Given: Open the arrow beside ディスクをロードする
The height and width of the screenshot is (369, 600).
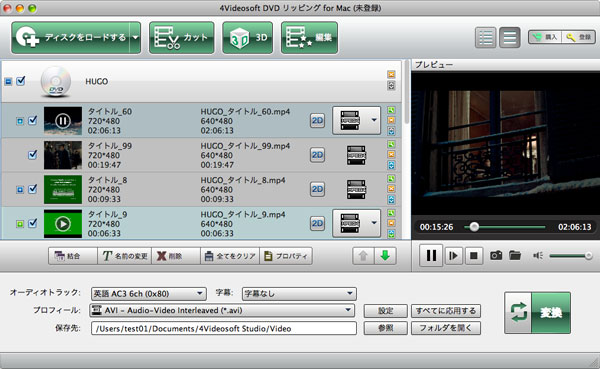Looking at the screenshot, I should (135, 38).
